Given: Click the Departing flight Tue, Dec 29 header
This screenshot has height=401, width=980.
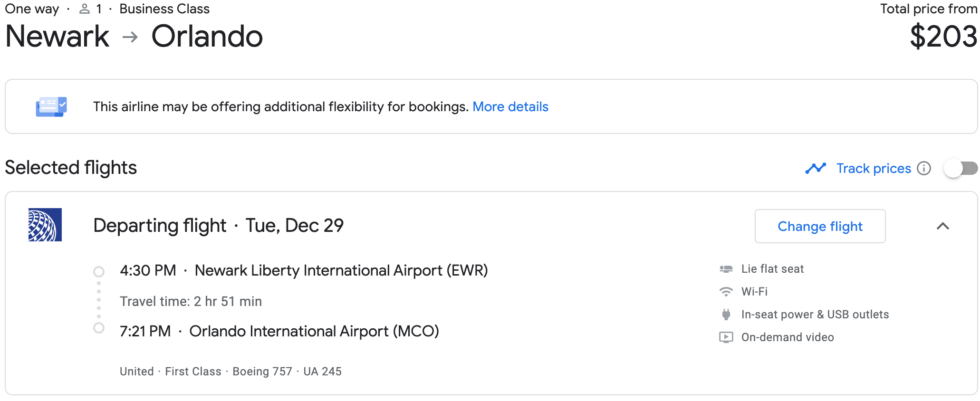Looking at the screenshot, I should [218, 226].
